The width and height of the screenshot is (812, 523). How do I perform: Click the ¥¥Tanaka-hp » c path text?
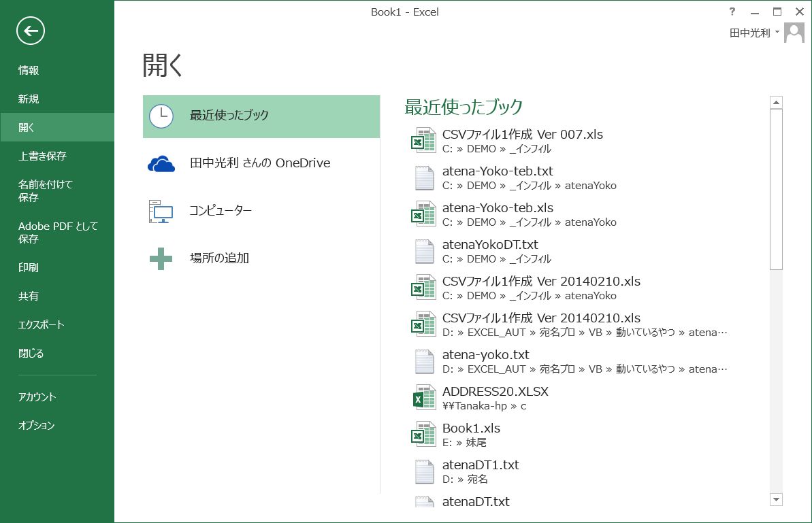(484, 406)
